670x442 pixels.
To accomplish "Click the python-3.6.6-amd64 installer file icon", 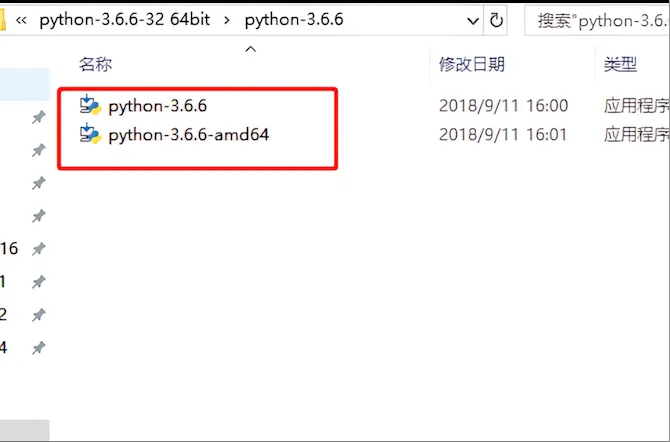I will point(91,134).
